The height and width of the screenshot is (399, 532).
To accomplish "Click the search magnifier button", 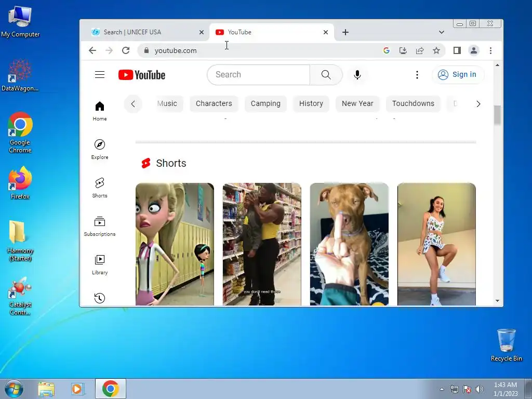I will coord(326,75).
